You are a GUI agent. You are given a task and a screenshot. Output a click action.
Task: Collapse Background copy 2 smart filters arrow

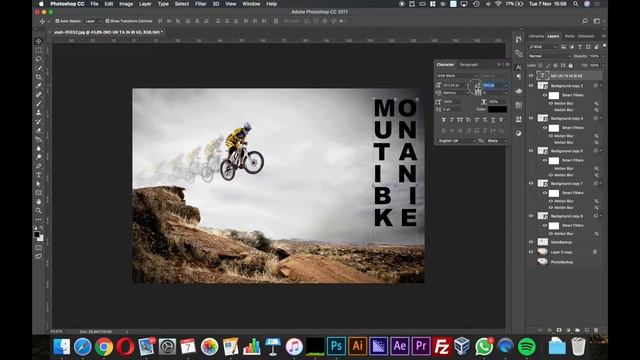pos(601,86)
